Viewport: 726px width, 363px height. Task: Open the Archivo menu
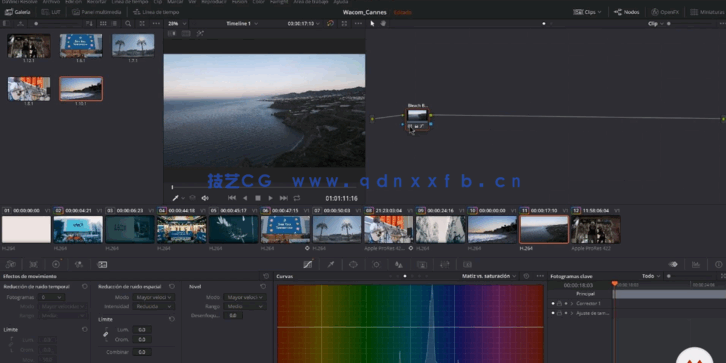coord(51,2)
